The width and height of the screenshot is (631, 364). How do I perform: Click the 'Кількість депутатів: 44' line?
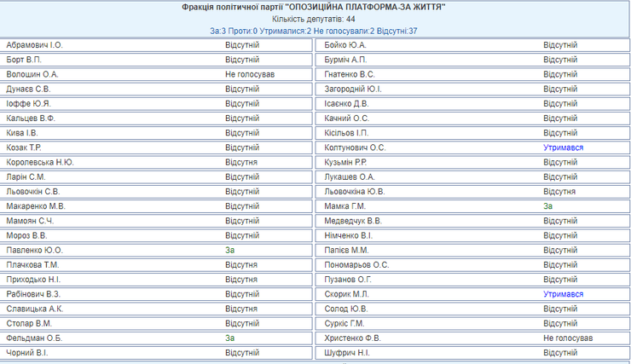(x=314, y=19)
